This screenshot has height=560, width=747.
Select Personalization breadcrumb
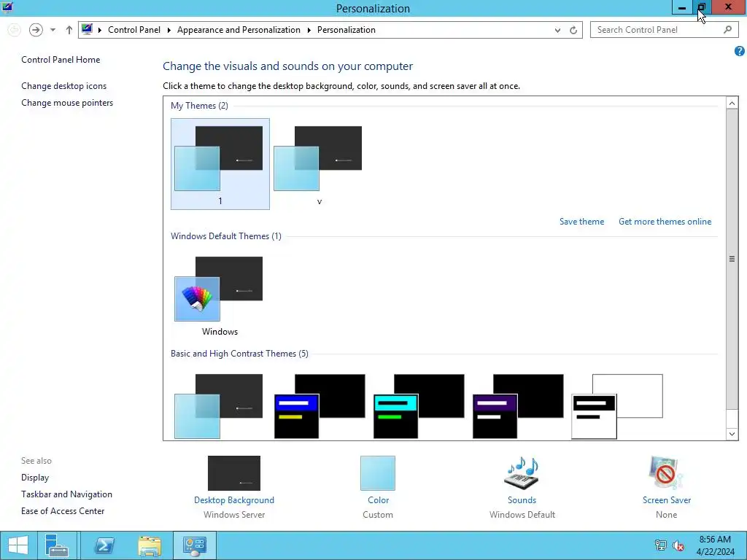(347, 29)
